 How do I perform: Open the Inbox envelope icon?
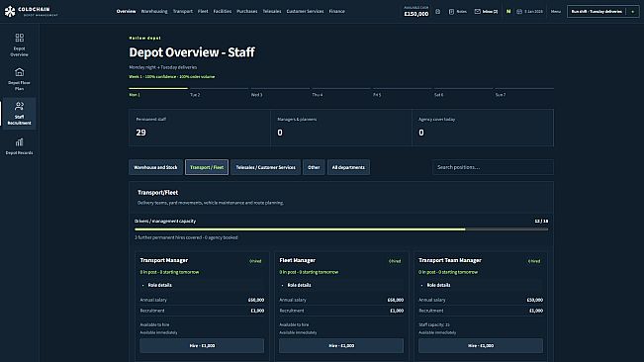coord(477,12)
